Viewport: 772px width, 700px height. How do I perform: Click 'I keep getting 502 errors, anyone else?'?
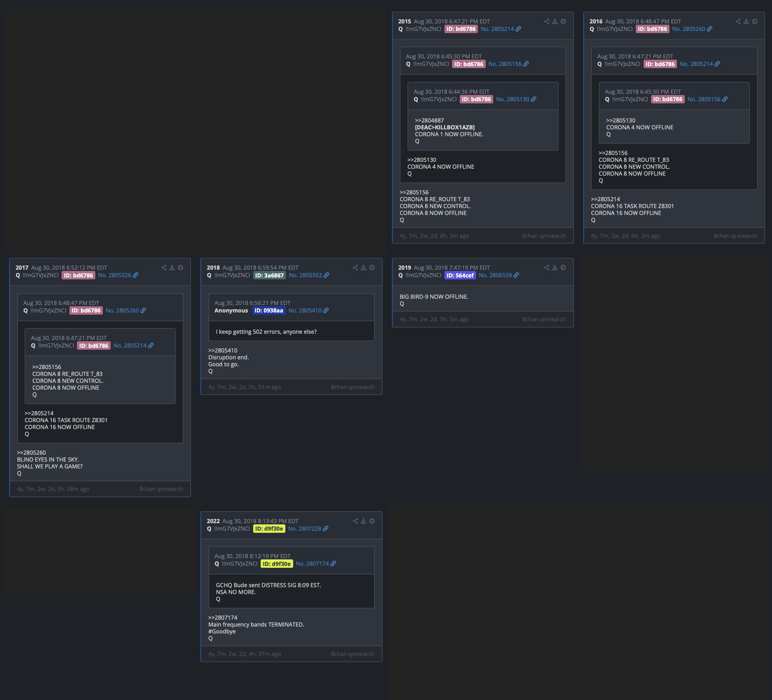coord(266,332)
